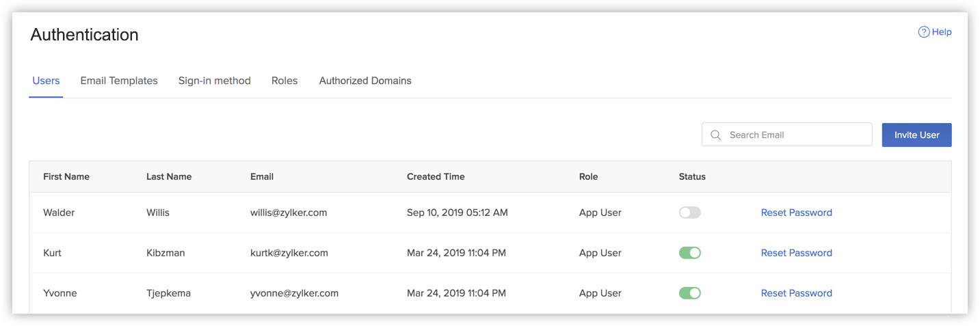The width and height of the screenshot is (980, 326).
Task: Click the magnifier icon in search box
Action: pyautogui.click(x=716, y=135)
